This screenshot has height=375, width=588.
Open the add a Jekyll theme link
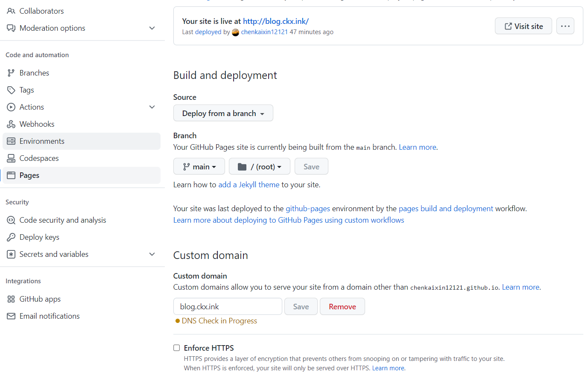point(249,185)
